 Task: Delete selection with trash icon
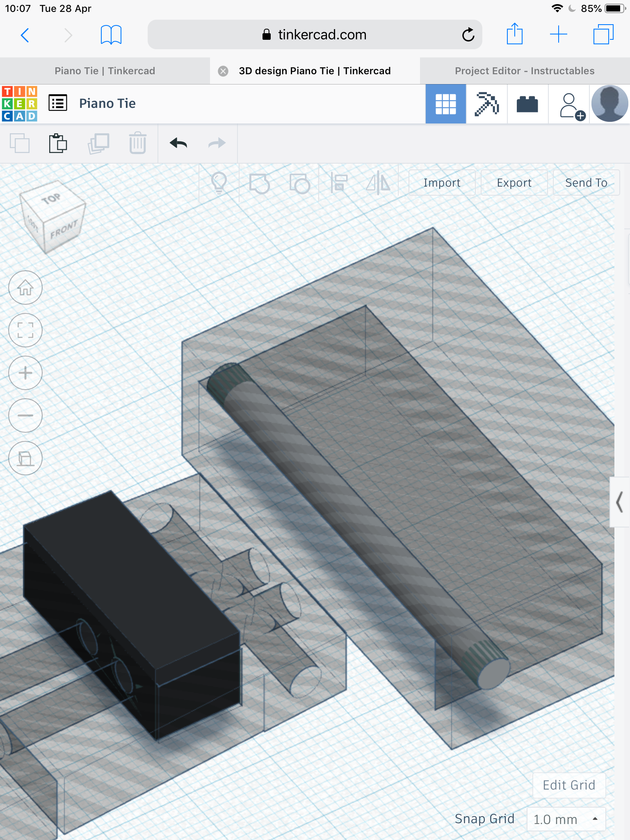(138, 143)
